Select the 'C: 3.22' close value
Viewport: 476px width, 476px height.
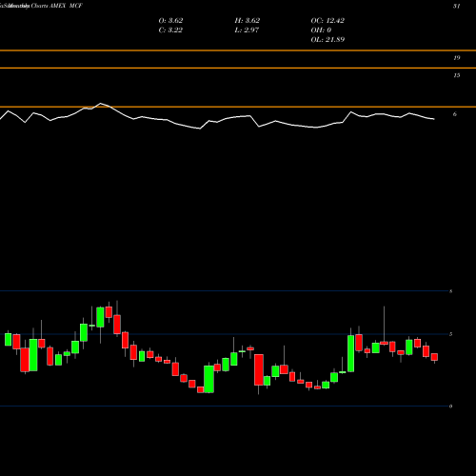tap(170, 30)
